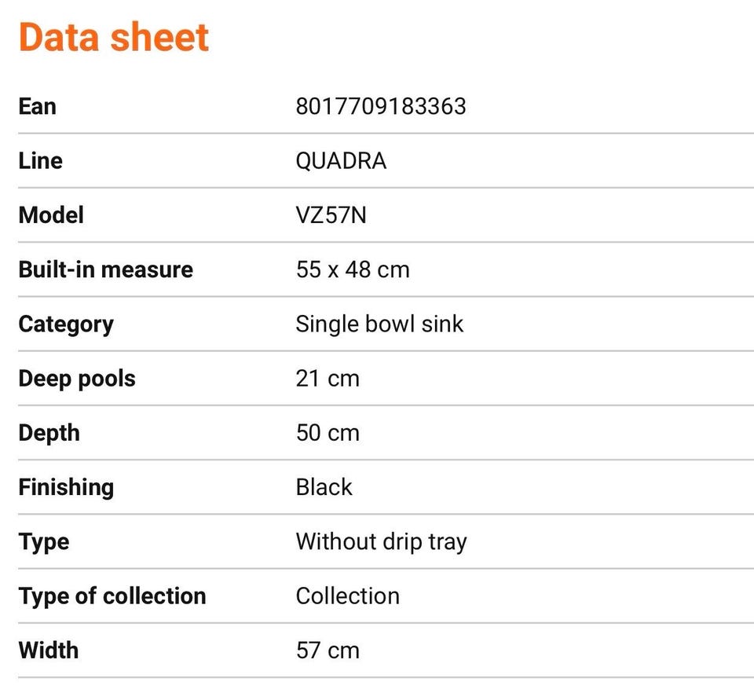Click the QUADRA line value
Image resolution: width=754 pixels, height=700 pixels.
(341, 161)
